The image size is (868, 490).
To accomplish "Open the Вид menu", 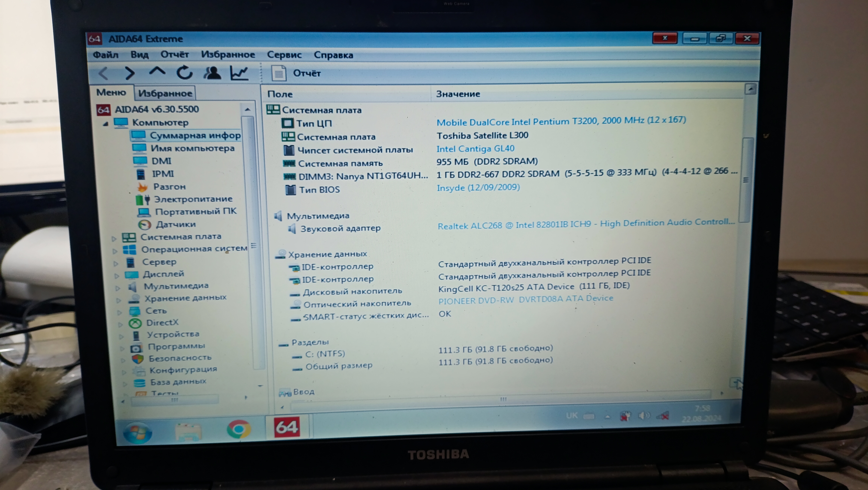I will click(139, 55).
